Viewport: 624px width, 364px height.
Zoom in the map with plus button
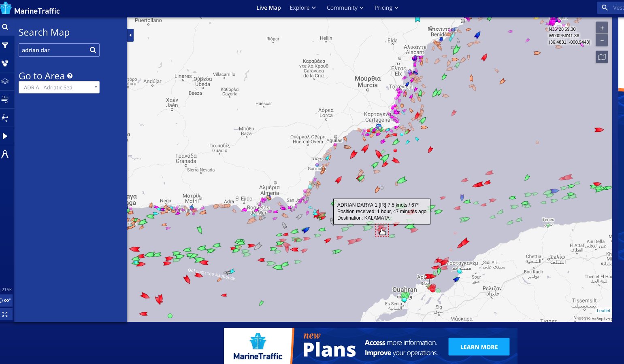coord(602,28)
